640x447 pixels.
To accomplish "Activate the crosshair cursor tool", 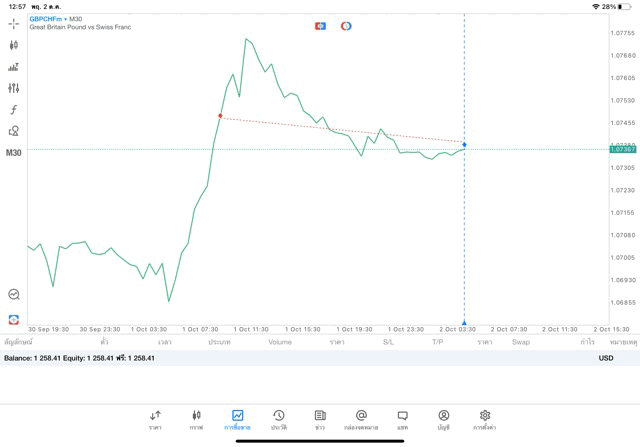I will pos(13,24).
